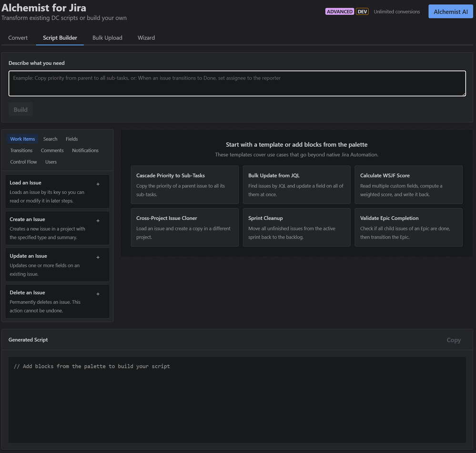Image resolution: width=476 pixels, height=453 pixels.
Task: Click the Generated Script heading
Action: [x=28, y=340]
